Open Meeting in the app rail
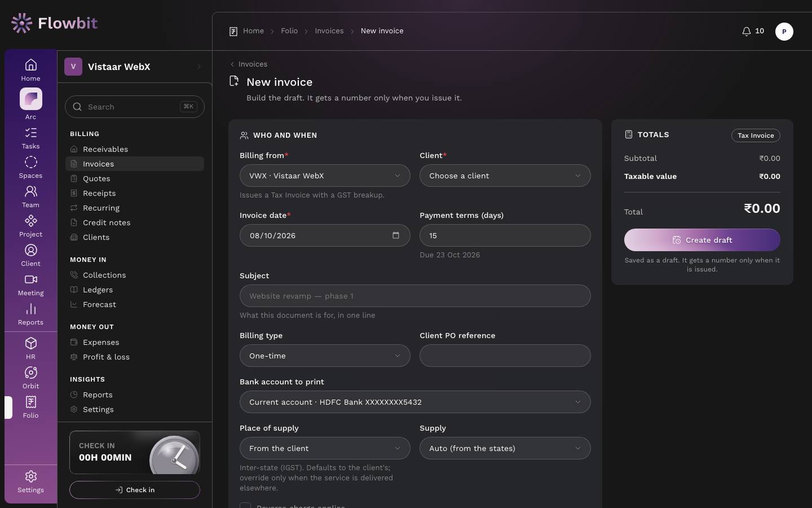This screenshot has height=508, width=812. coord(30,285)
